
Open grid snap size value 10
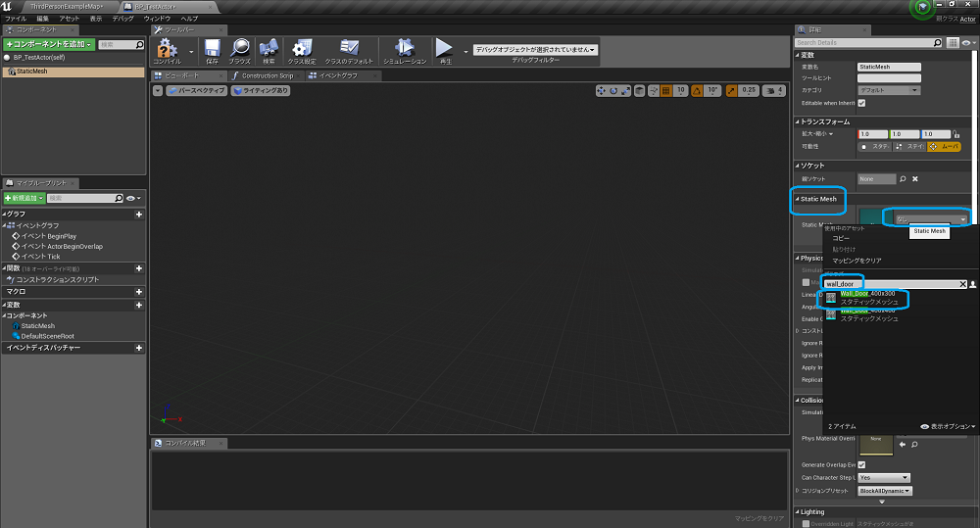click(681, 90)
